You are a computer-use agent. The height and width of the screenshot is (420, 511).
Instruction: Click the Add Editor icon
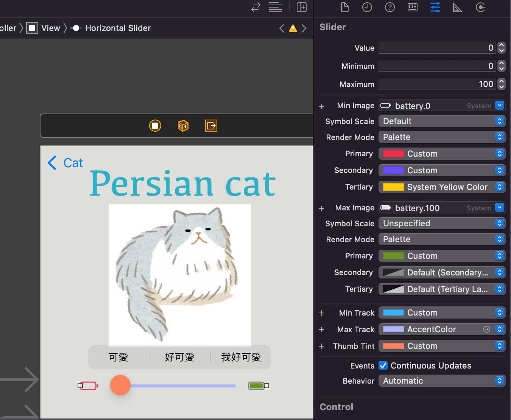point(302,7)
